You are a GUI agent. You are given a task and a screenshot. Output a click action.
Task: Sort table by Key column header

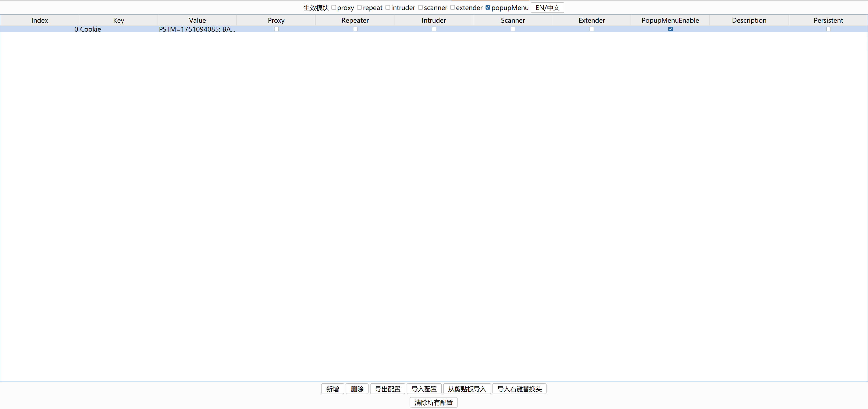tap(118, 20)
